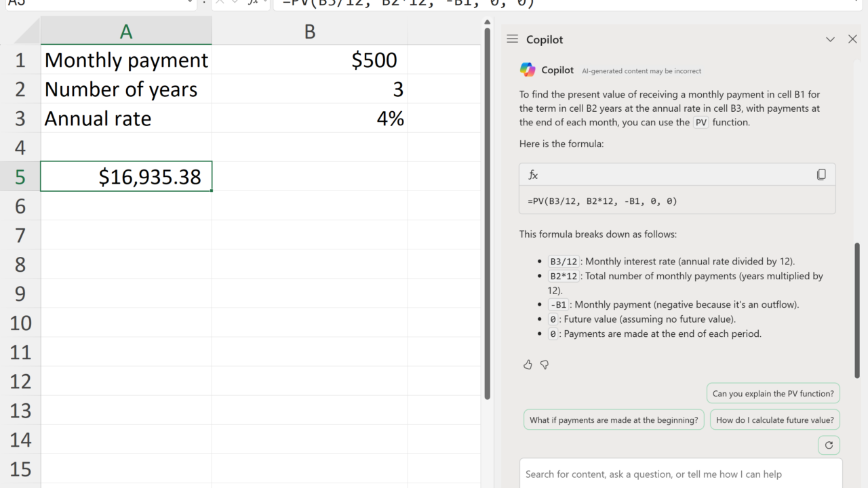Select row 8 header
Image resolution: width=868 pixels, height=488 pixels.
point(20,264)
